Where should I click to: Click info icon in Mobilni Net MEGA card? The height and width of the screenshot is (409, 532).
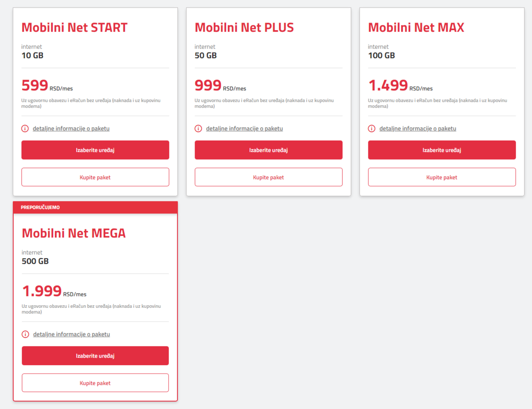click(x=25, y=334)
